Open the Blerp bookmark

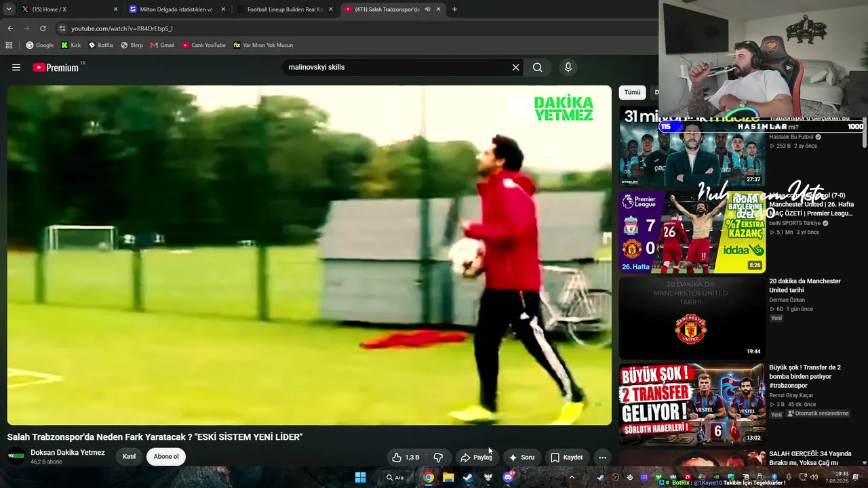pos(132,45)
